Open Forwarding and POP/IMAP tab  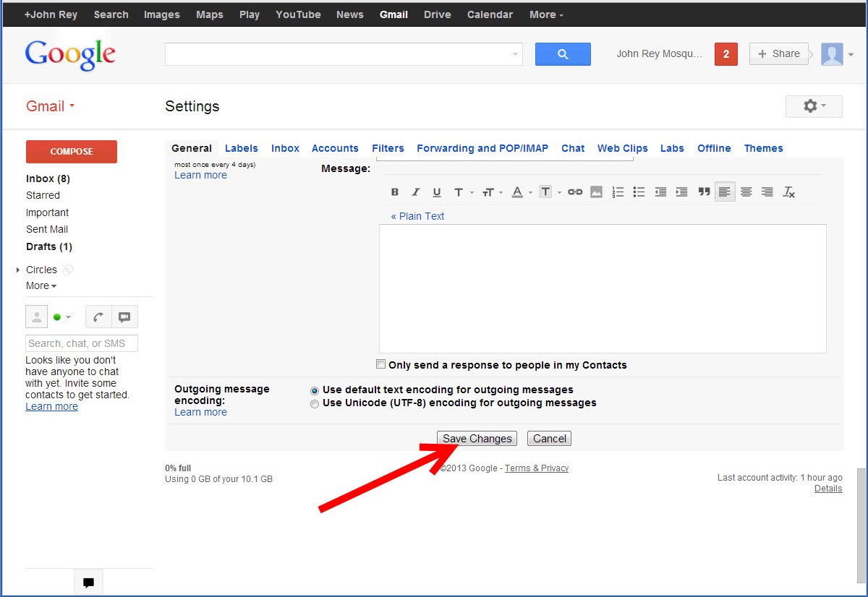482,148
